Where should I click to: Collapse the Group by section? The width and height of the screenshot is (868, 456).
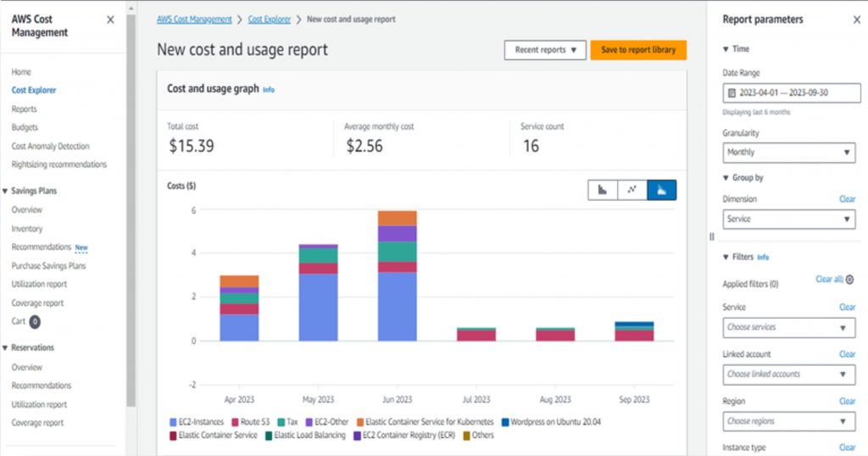click(x=726, y=178)
